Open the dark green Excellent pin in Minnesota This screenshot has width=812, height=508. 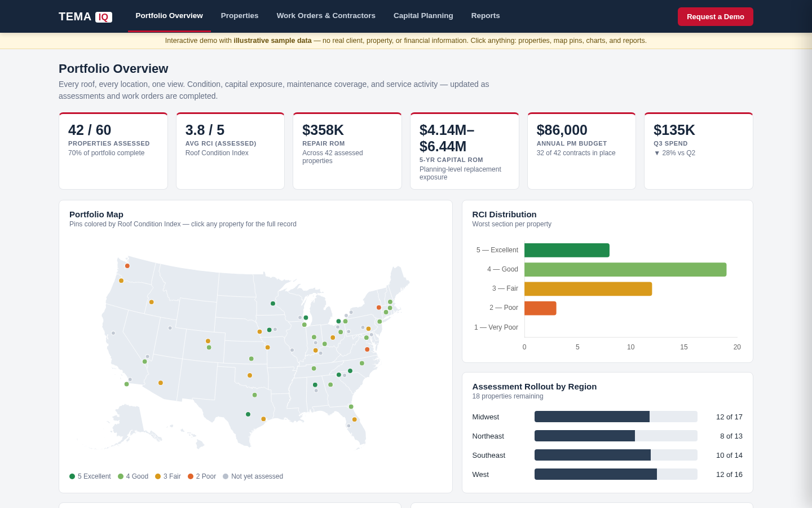click(x=273, y=304)
